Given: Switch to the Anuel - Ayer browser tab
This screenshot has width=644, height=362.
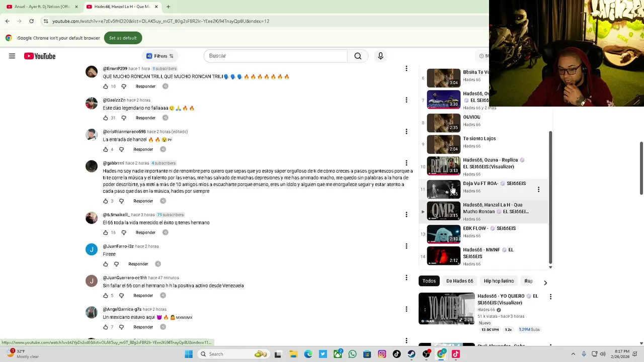Looking at the screenshot, I should [42, 7].
